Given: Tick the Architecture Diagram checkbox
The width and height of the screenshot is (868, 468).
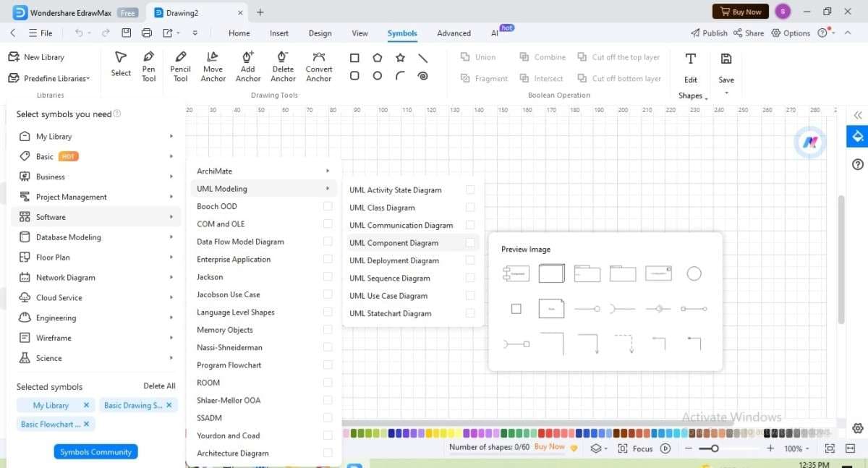Looking at the screenshot, I should pyautogui.click(x=328, y=453).
